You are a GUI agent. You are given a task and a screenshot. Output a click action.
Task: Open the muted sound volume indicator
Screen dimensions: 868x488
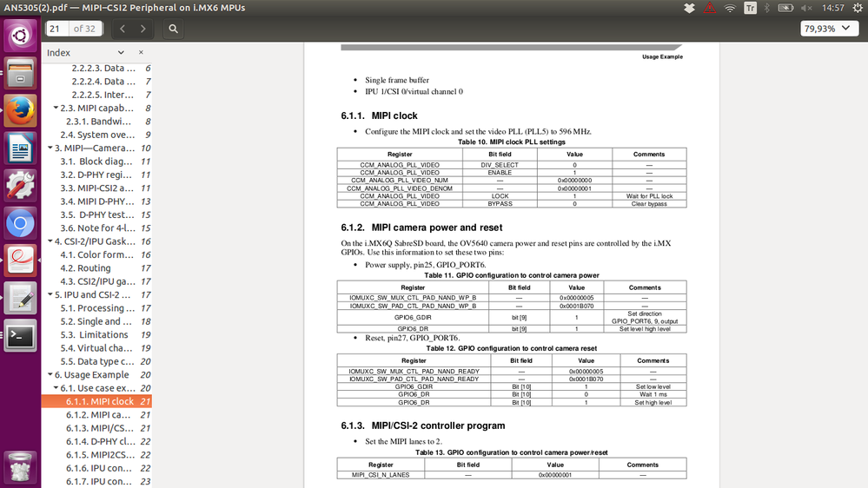pos(806,8)
